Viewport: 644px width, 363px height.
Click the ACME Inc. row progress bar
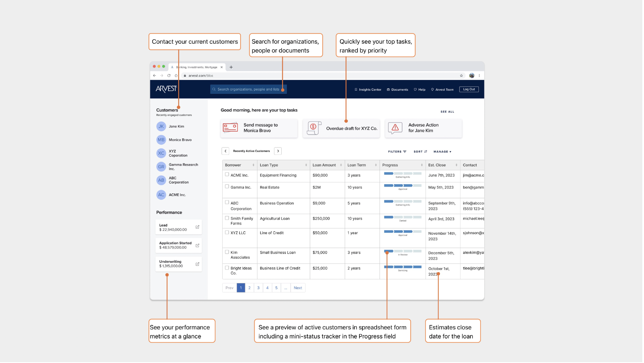[403, 174]
